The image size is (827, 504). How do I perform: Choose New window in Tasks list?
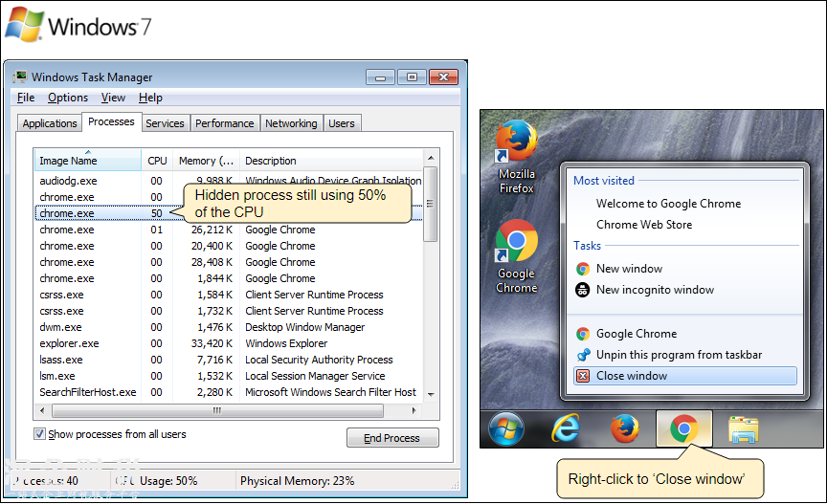(x=685, y=269)
